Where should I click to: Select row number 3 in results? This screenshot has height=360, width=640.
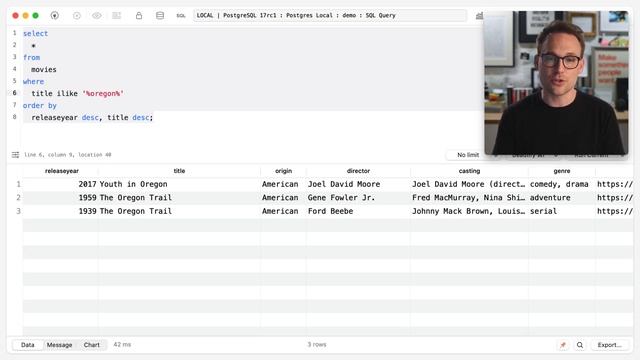click(18, 211)
